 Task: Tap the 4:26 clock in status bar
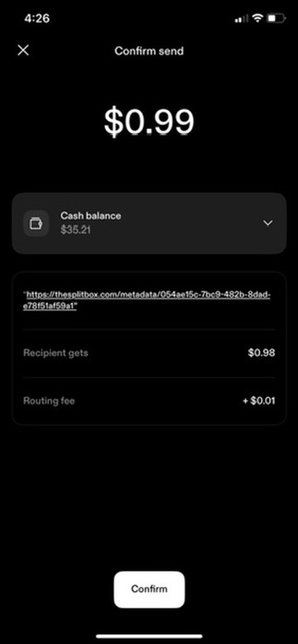[x=37, y=18]
